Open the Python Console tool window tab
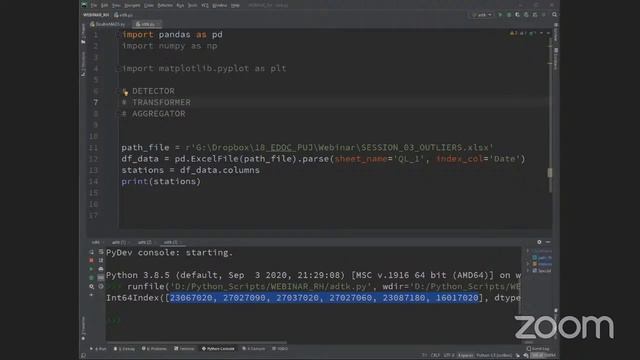Viewport: 640px width, 360px height. point(218,349)
